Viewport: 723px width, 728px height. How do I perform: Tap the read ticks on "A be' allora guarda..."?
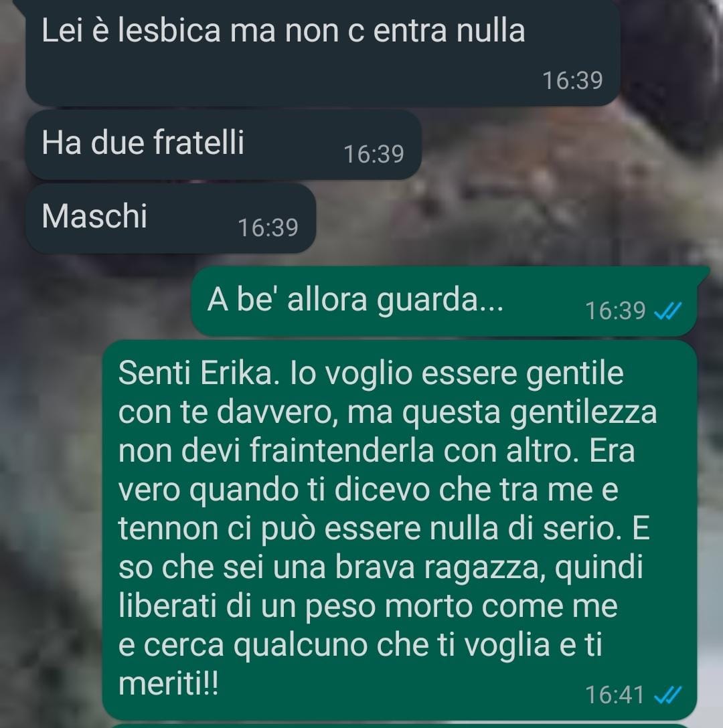coord(667,310)
